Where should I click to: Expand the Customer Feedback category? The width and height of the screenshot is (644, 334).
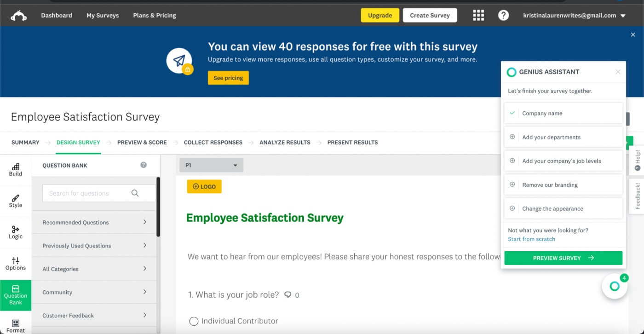click(95, 316)
